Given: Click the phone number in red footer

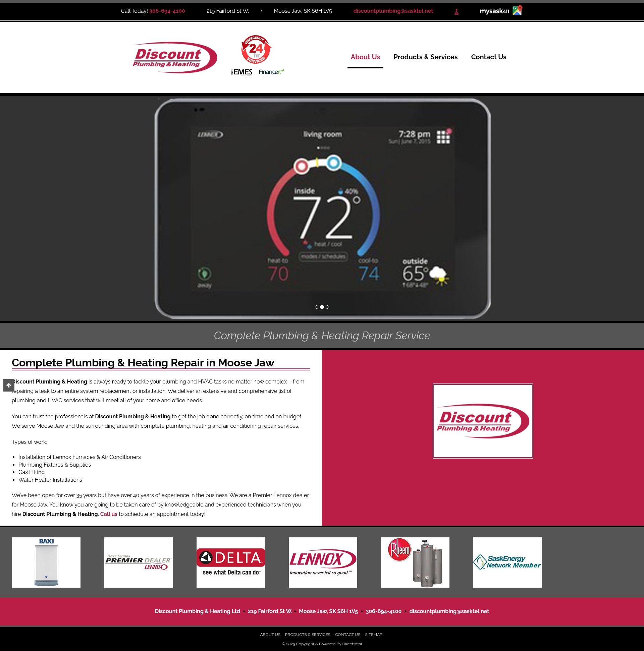Looking at the screenshot, I should [x=383, y=611].
